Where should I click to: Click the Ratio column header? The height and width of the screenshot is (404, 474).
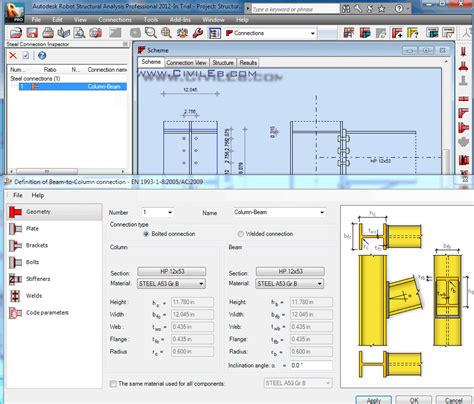(50, 70)
